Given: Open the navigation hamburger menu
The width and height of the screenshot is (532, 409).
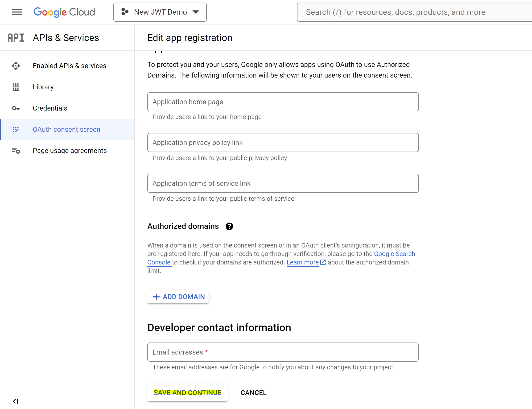Looking at the screenshot, I should [x=16, y=12].
